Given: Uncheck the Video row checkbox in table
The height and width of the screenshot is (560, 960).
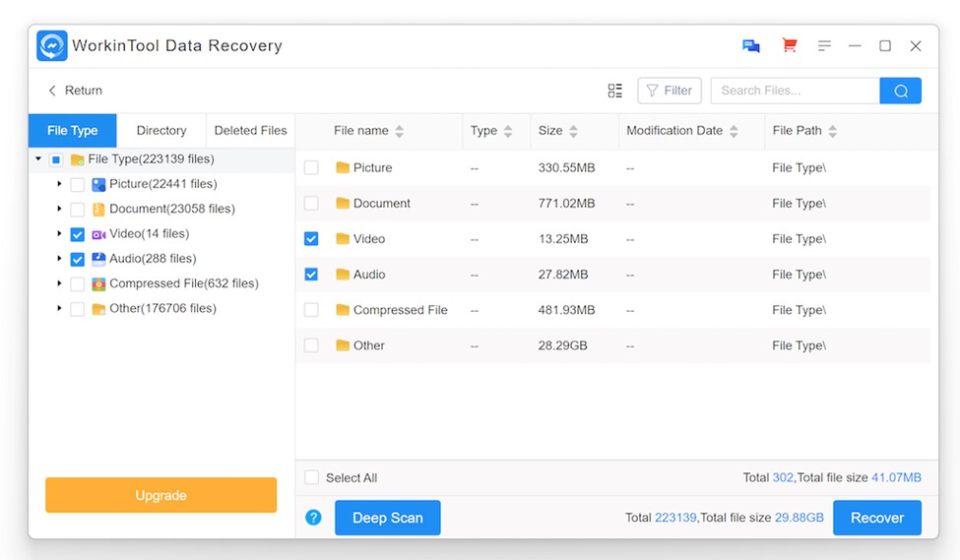Looking at the screenshot, I should click(x=311, y=239).
